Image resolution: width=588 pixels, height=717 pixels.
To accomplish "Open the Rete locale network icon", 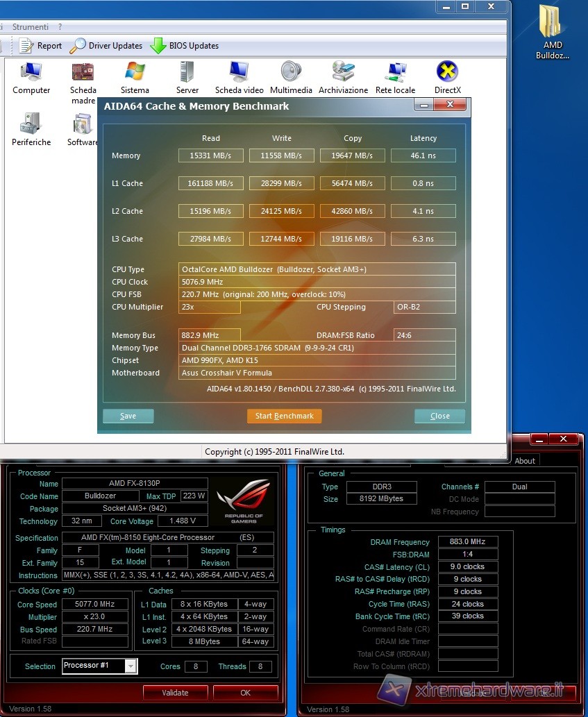I will [395, 72].
